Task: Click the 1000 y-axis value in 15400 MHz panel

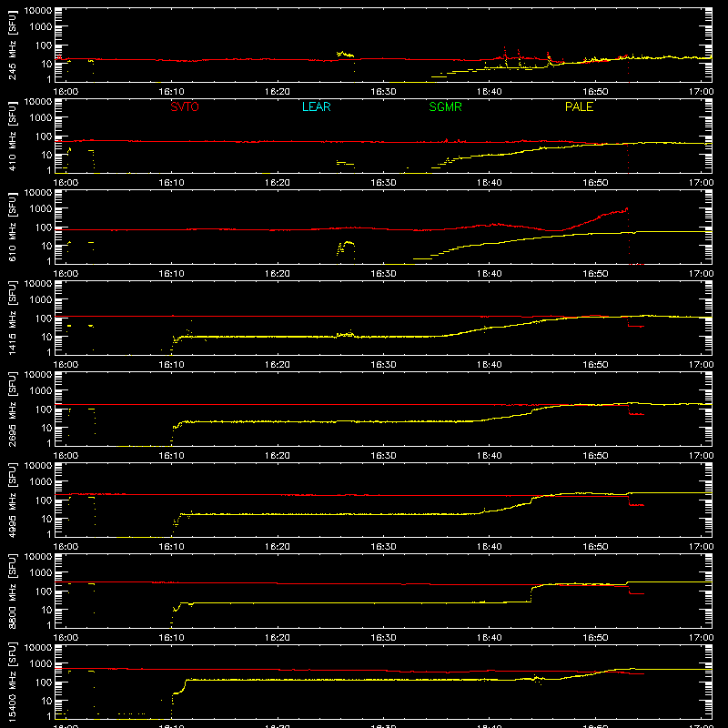Action: [41, 664]
